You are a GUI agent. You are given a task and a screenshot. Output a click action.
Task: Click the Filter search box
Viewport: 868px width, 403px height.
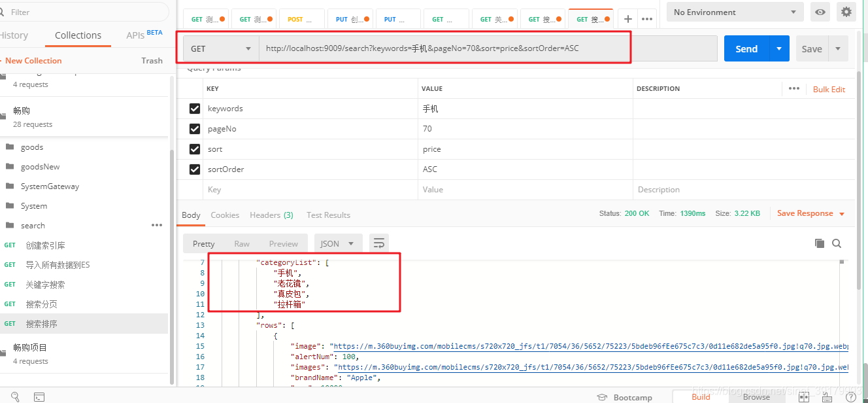(84, 12)
